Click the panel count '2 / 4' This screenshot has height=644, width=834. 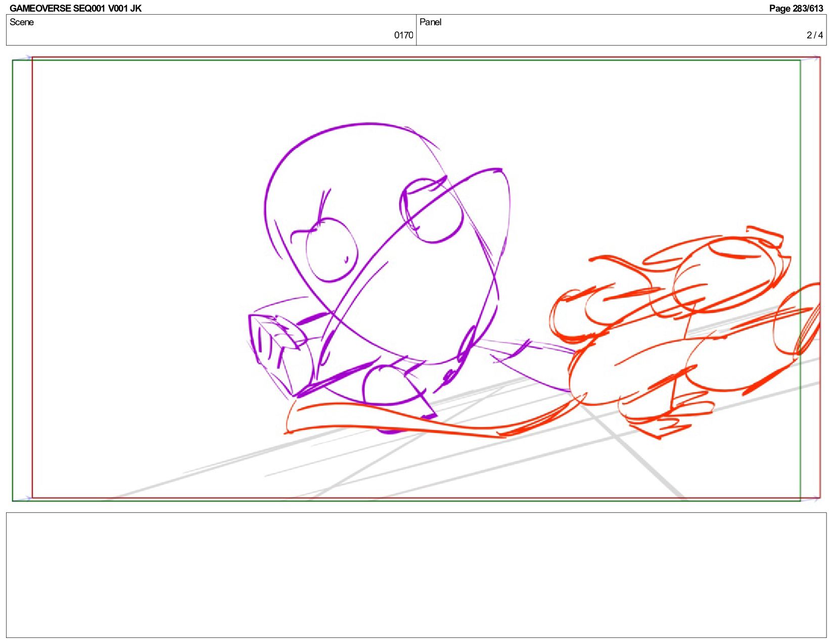coord(814,35)
